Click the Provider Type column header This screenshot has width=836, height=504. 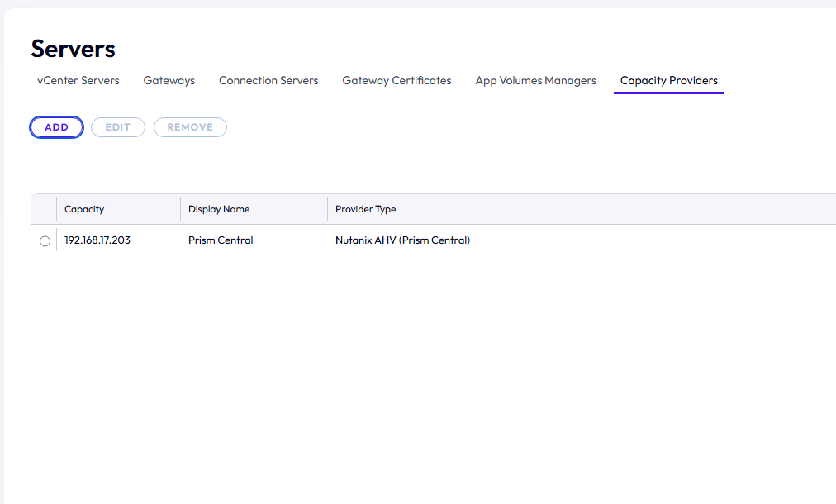pos(365,209)
